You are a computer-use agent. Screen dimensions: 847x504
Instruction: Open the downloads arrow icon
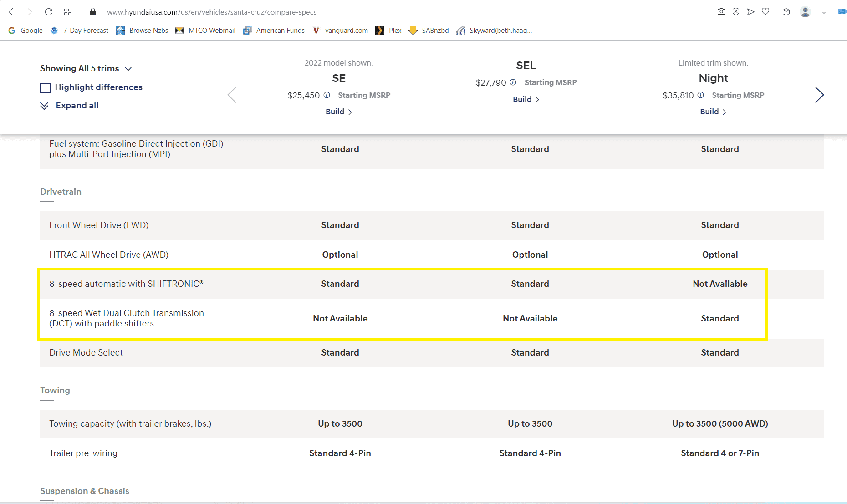point(824,12)
